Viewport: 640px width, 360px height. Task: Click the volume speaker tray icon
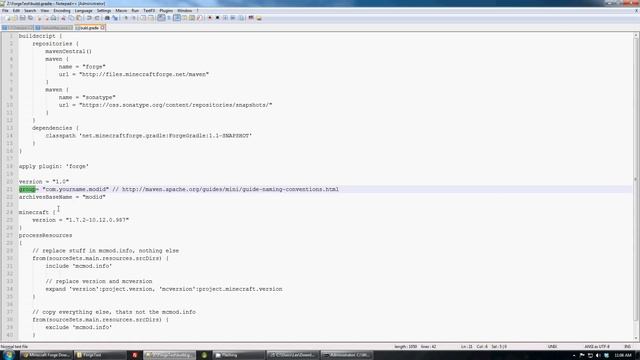point(598,356)
